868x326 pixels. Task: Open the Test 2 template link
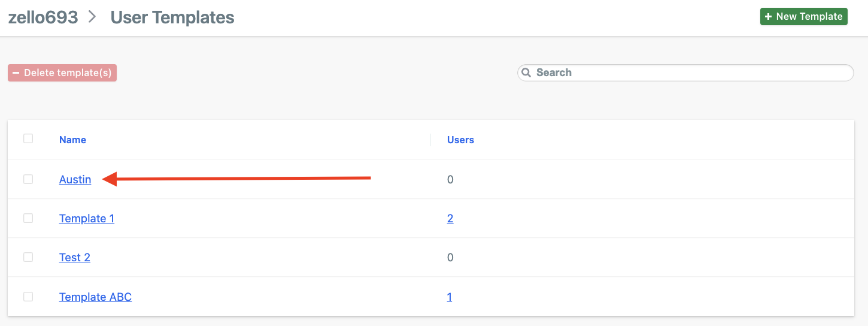(x=75, y=258)
